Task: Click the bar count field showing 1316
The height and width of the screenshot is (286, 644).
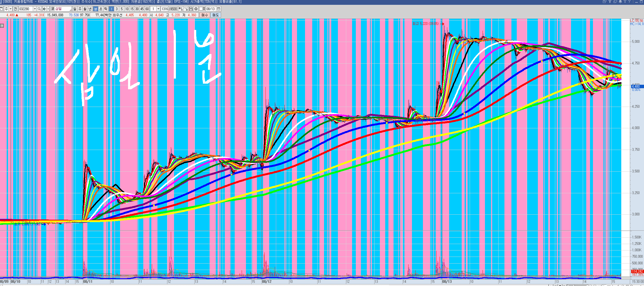Action: (x=165, y=9)
